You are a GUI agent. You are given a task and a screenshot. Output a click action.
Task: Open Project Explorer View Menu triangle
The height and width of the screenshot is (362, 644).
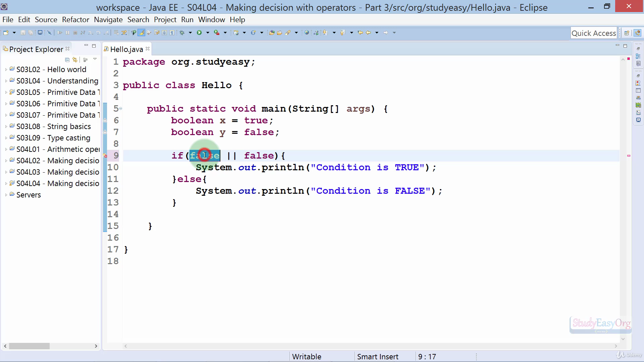(x=95, y=59)
